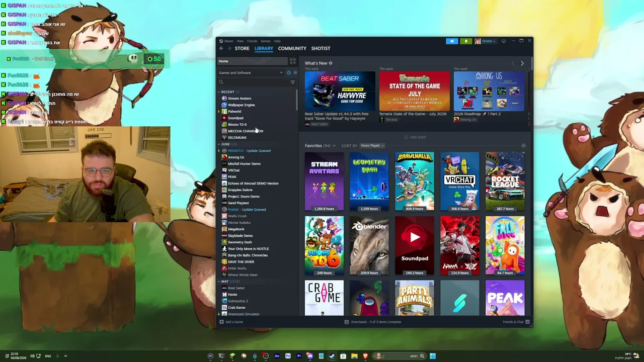Screen dimensions: 644x362
Task: Open the Friends menu
Action: point(252,41)
